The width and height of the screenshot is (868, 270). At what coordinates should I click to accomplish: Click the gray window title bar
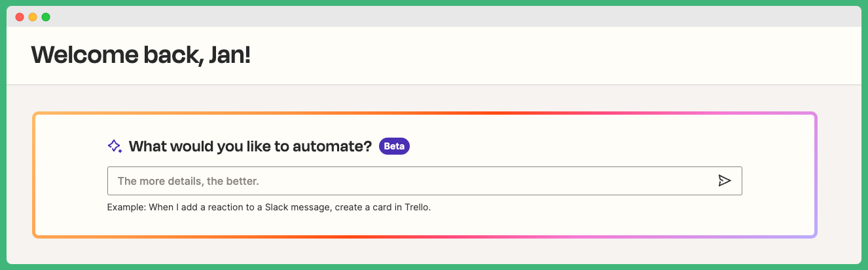coord(432,17)
